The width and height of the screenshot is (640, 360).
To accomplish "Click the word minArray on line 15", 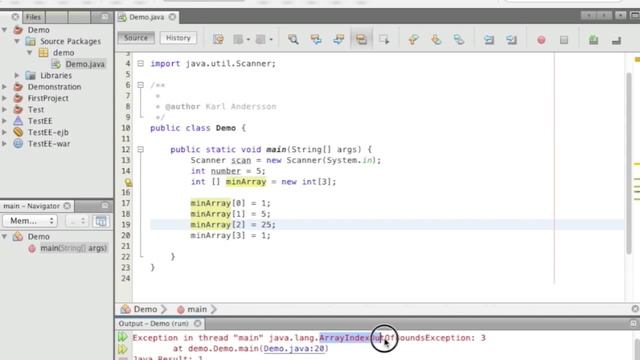I will pos(246,182).
